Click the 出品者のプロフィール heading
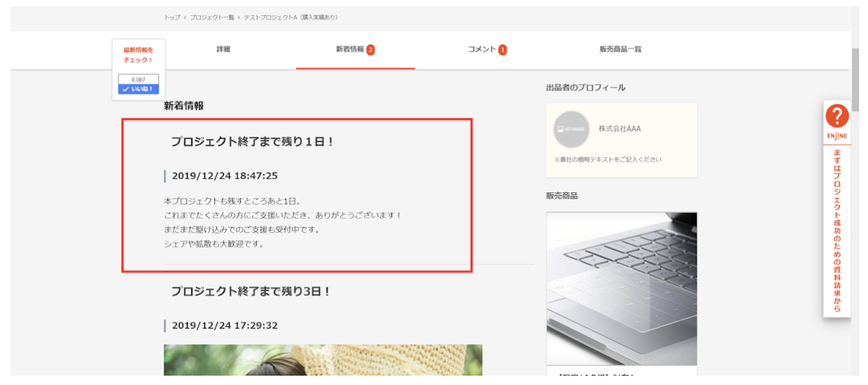868x385 pixels. point(586,87)
